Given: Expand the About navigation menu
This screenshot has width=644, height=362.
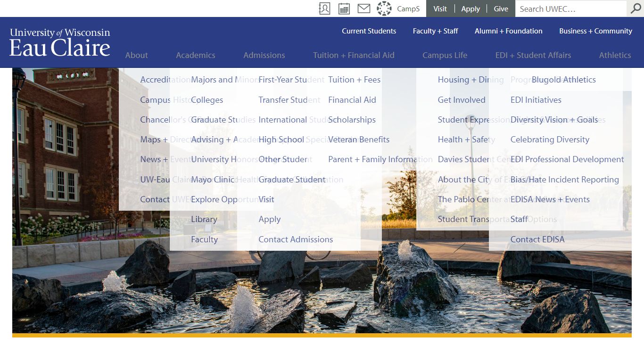Looking at the screenshot, I should [x=137, y=55].
